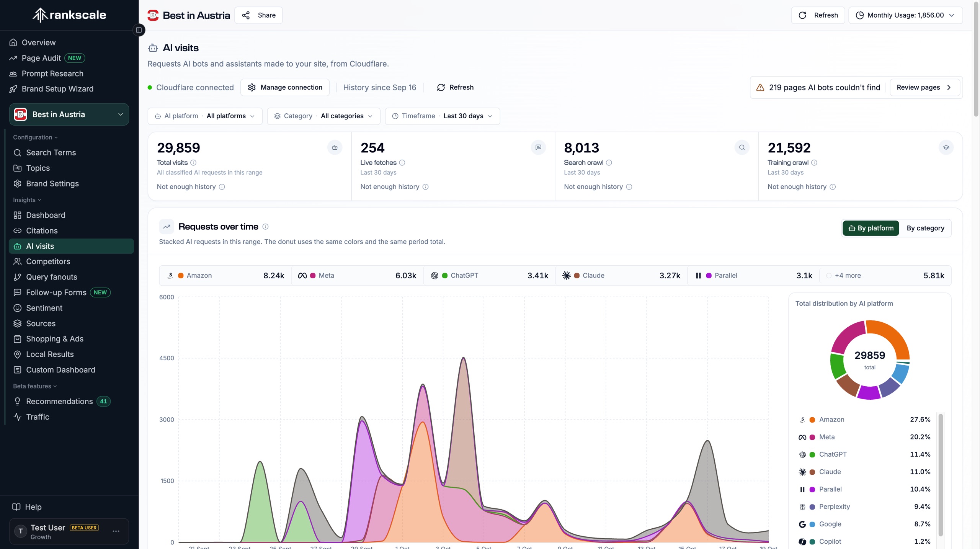The width and height of the screenshot is (980, 549).
Task: Click the info icon next to Requests over time
Action: point(265,227)
